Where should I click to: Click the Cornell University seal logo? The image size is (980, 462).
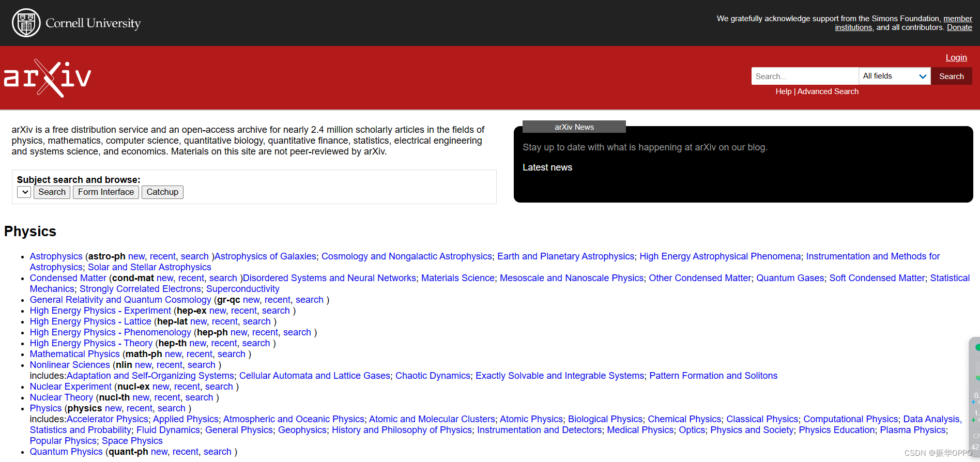(26, 23)
